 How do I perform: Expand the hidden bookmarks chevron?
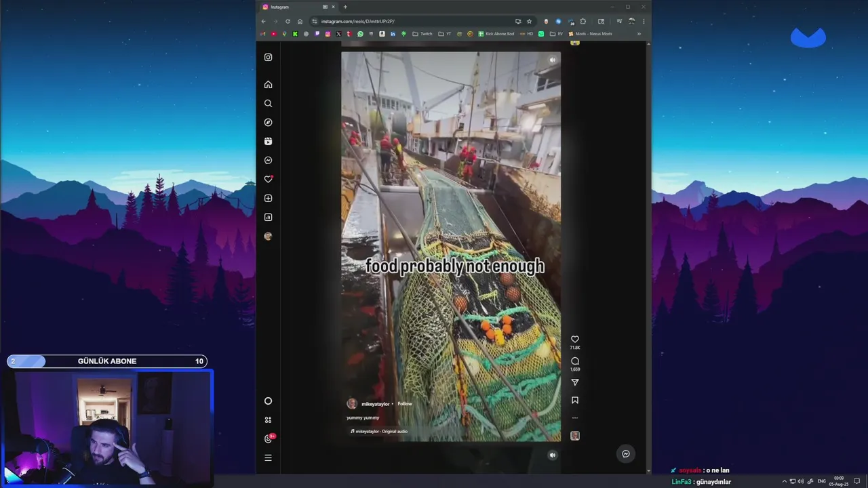(x=639, y=34)
